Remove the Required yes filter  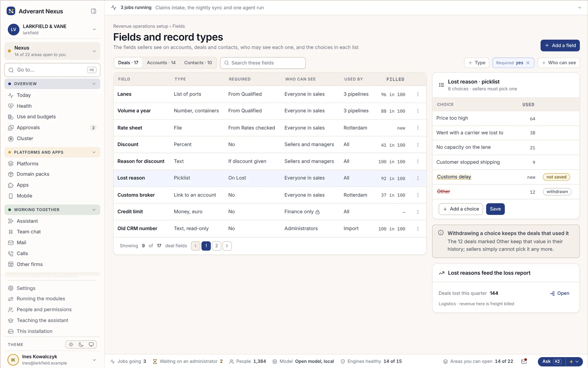coord(528,63)
